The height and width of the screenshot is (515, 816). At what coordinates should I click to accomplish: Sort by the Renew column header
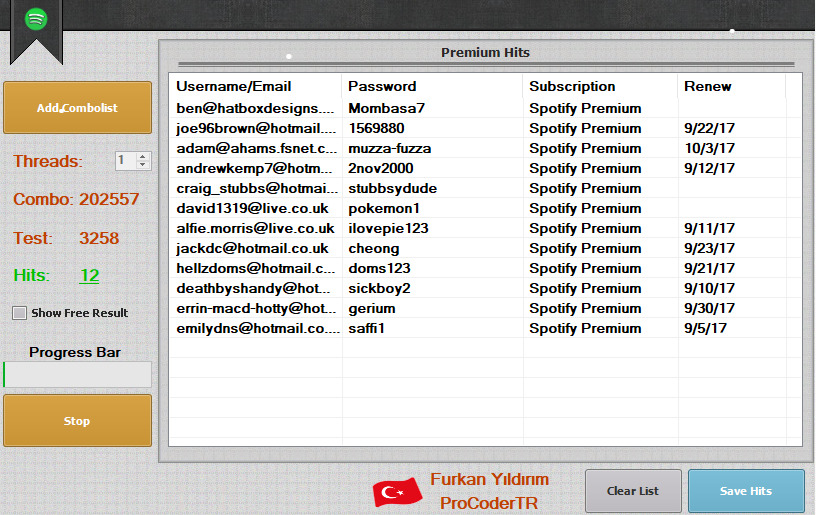[x=731, y=86]
